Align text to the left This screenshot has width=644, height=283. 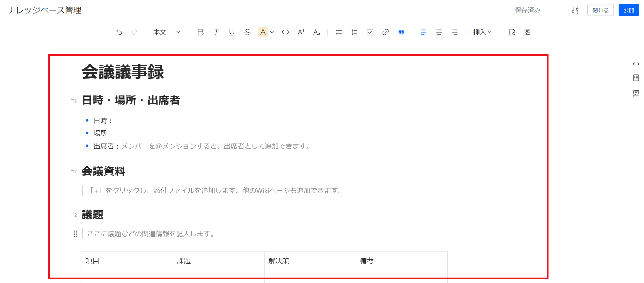point(424,32)
